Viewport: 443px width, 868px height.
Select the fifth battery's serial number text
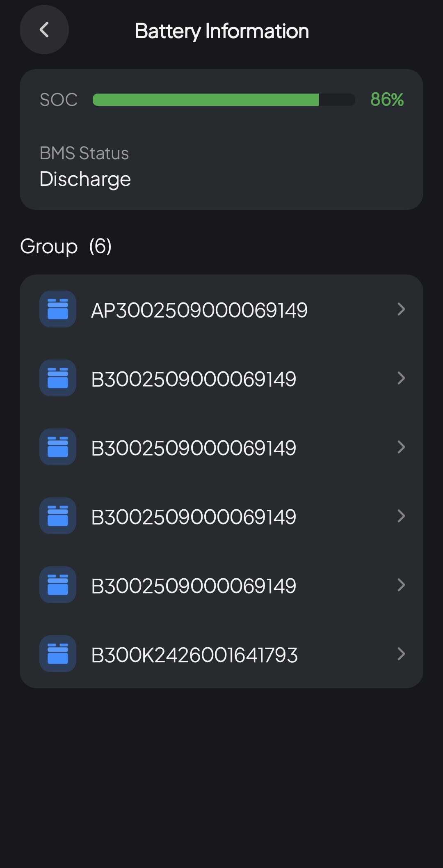click(x=194, y=586)
